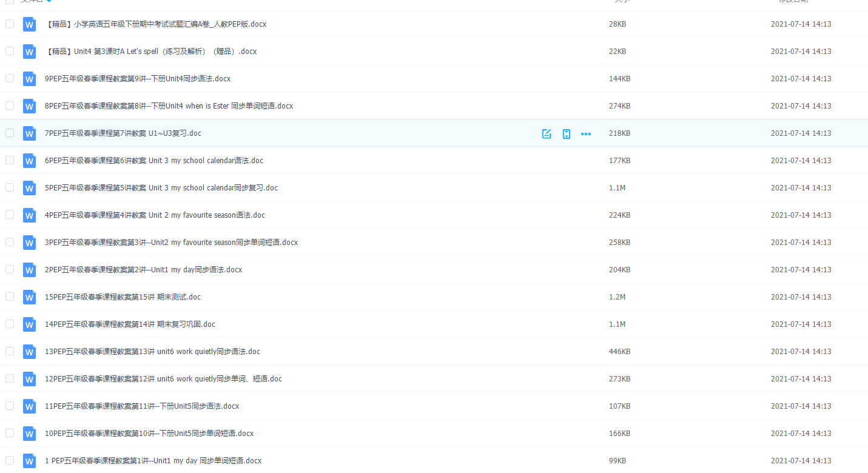Select the checkbox for the 14PEP 期末复习巩固 file
The height and width of the screenshot is (473, 868).
pos(10,324)
